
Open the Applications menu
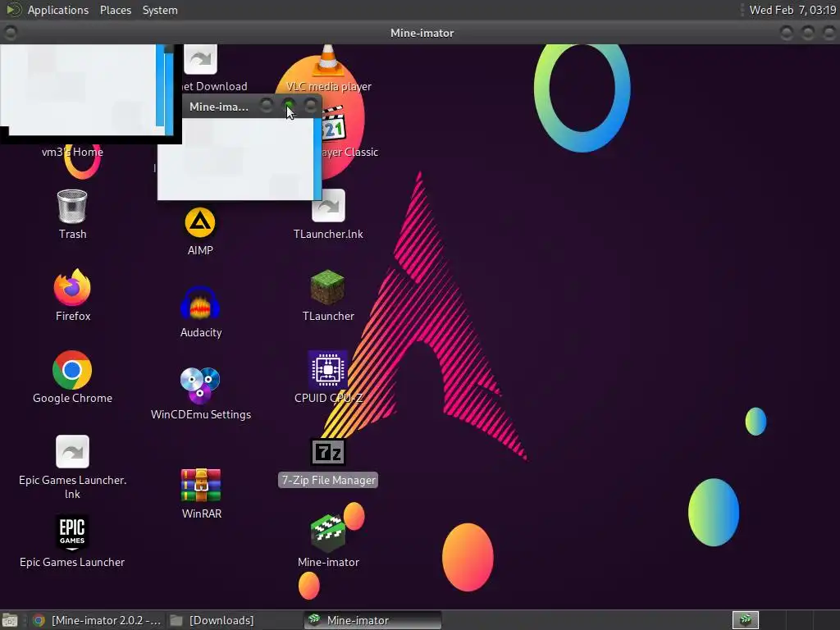(x=58, y=10)
